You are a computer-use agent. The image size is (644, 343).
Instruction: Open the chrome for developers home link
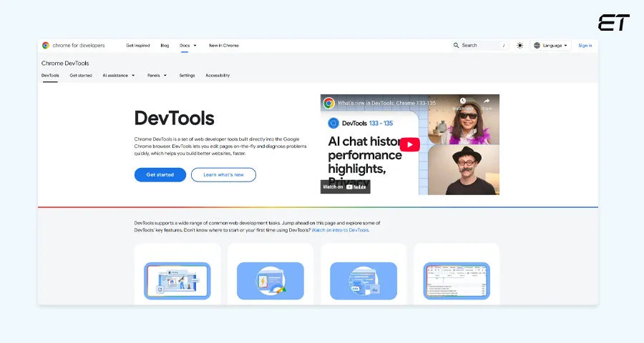(x=74, y=45)
